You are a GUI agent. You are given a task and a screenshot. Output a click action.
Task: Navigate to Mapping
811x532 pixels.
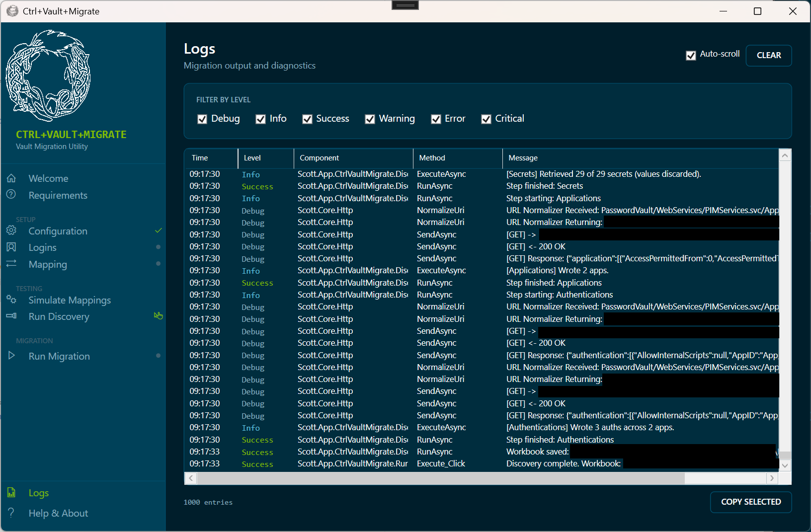pos(48,264)
